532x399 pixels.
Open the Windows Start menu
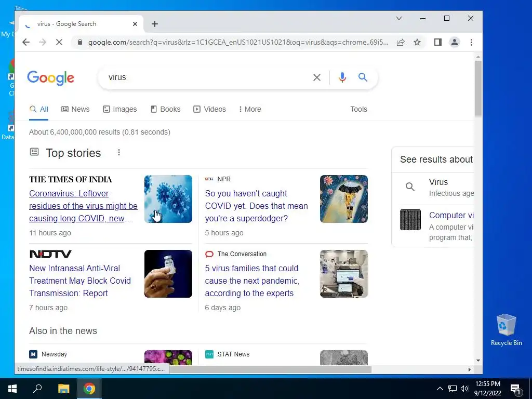pyautogui.click(x=12, y=389)
